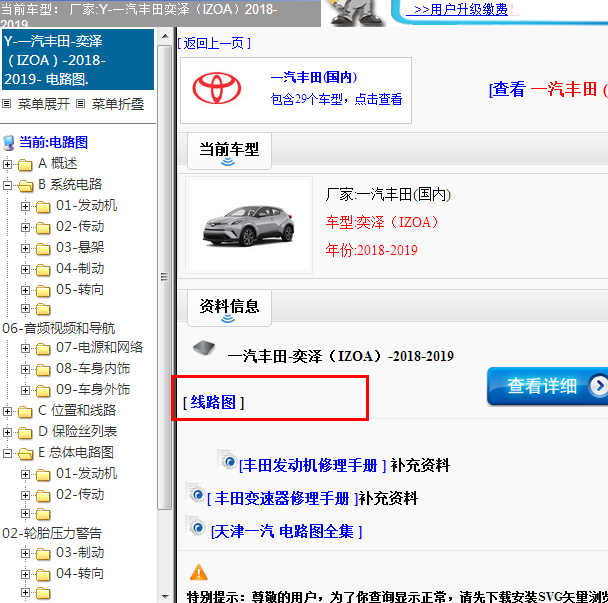Open the 丰田变速器修理手册 link
This screenshot has height=603, width=608.
282,498
